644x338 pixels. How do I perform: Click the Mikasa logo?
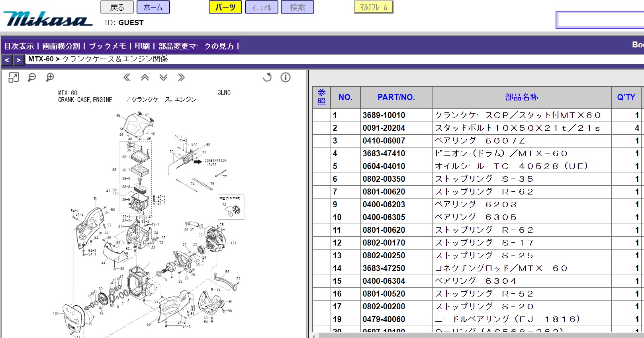tap(48, 19)
